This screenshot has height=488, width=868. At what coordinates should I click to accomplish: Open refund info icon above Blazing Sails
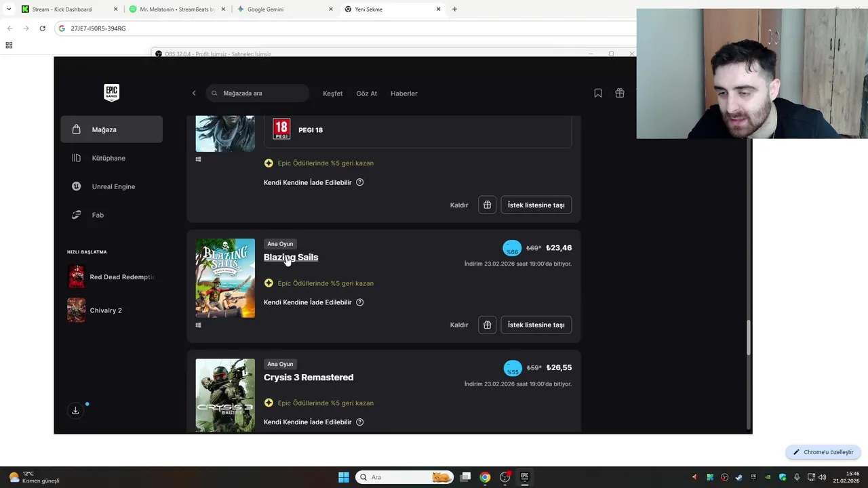360,182
